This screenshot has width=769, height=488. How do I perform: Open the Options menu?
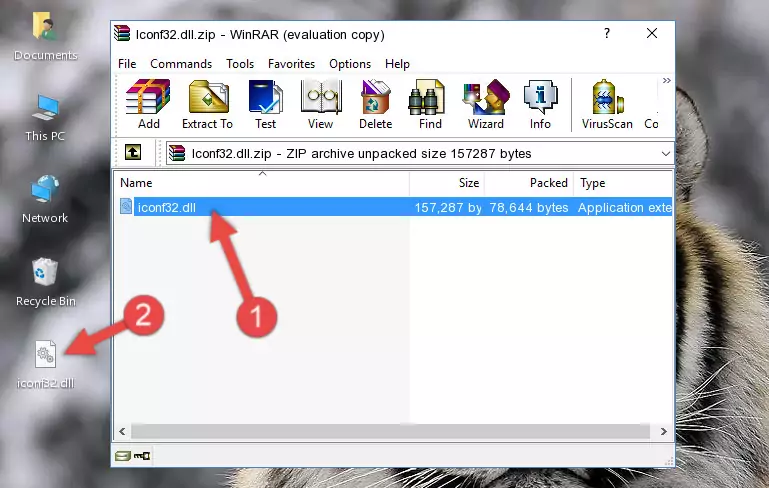point(350,64)
